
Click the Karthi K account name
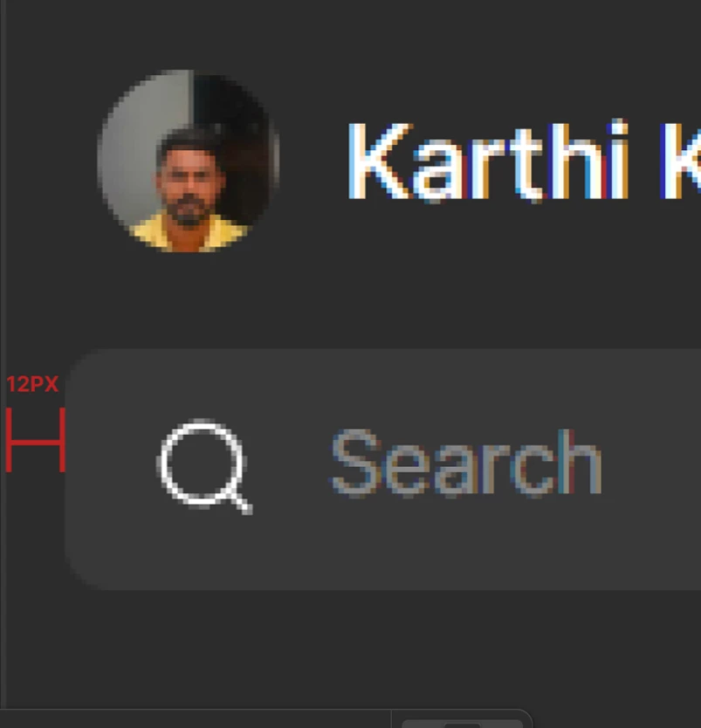[x=524, y=161]
